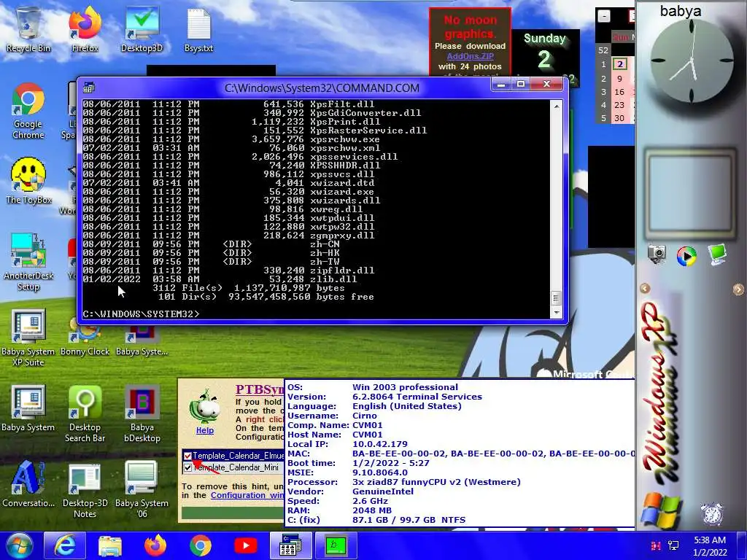Click the Username value Cirno

[x=365, y=416]
